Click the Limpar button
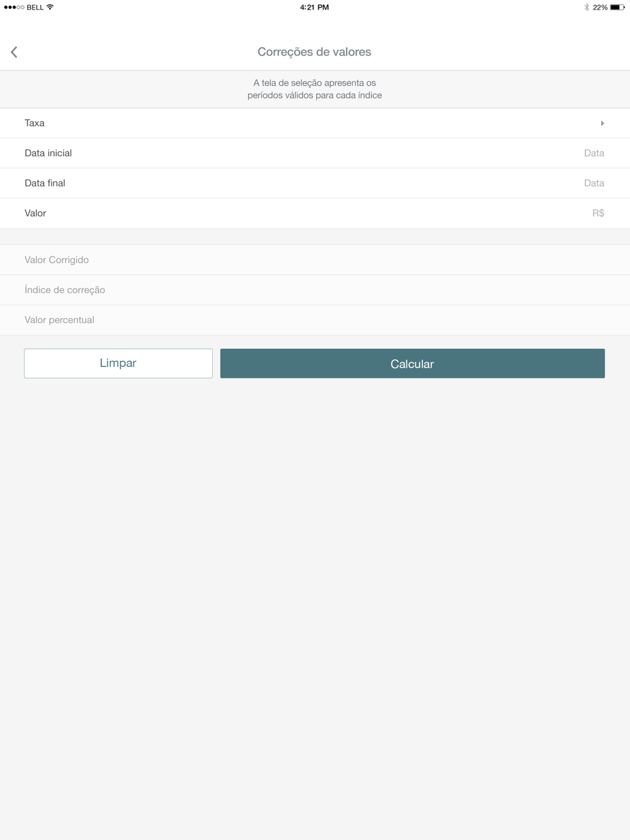Image resolution: width=630 pixels, height=840 pixels. (118, 363)
